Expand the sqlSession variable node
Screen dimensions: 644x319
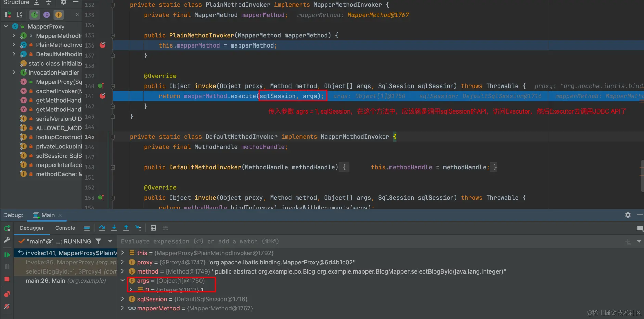point(123,299)
